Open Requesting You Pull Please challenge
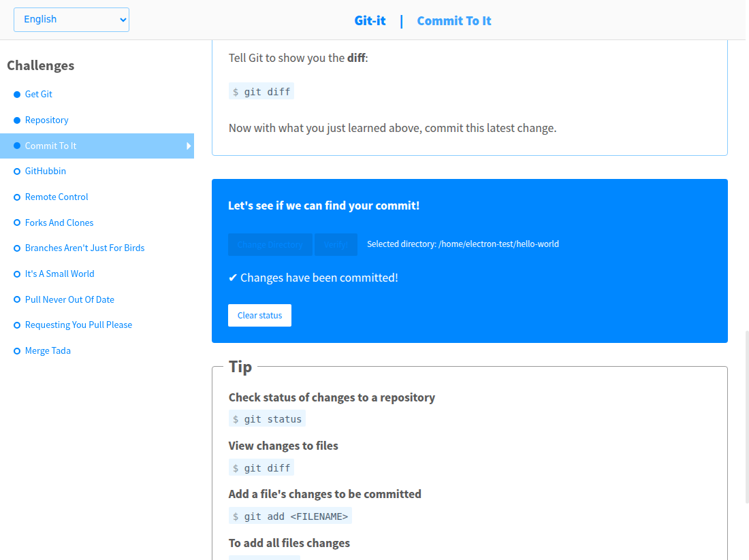Viewport: 749px width, 560px height. [x=78, y=325]
